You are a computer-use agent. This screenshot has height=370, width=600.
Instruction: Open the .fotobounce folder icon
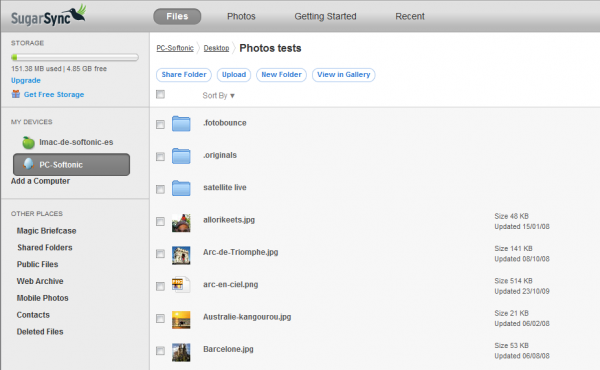[x=181, y=123]
